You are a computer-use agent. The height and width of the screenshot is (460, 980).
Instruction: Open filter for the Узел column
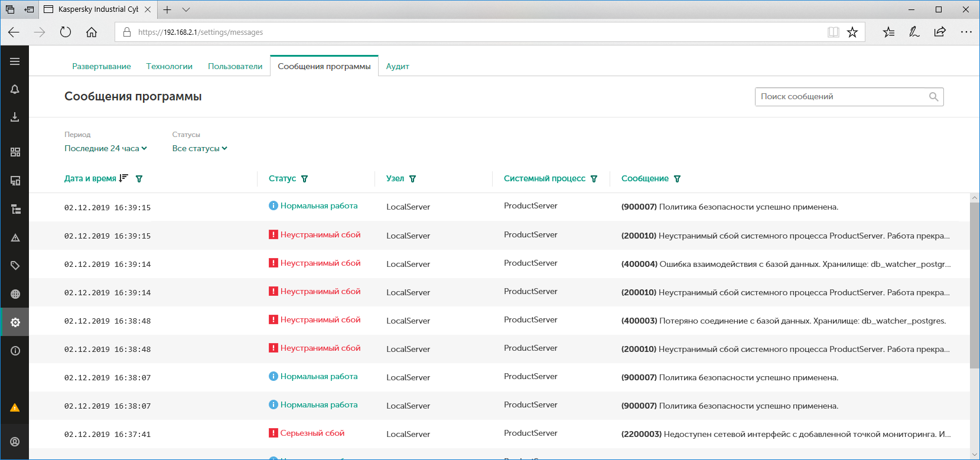tap(413, 179)
